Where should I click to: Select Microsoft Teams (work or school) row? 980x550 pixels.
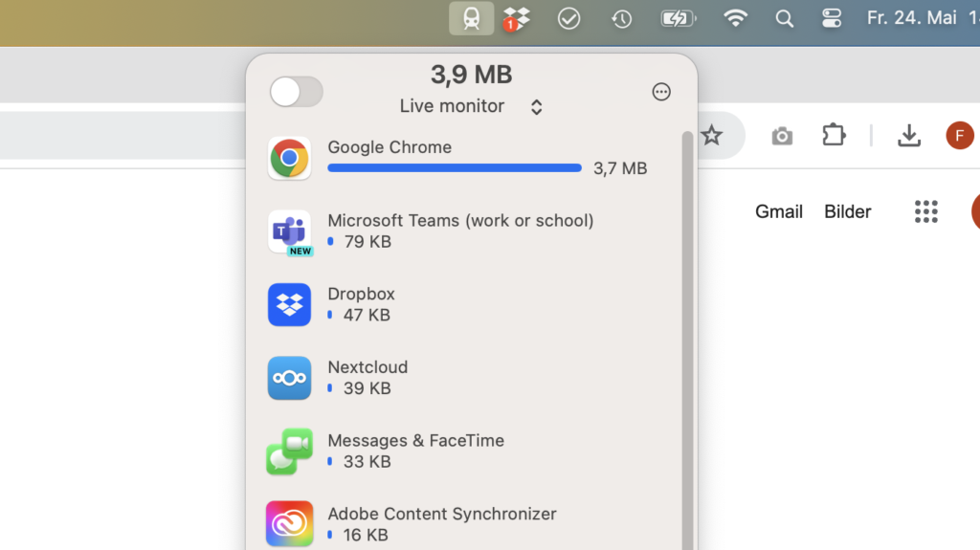(460, 221)
